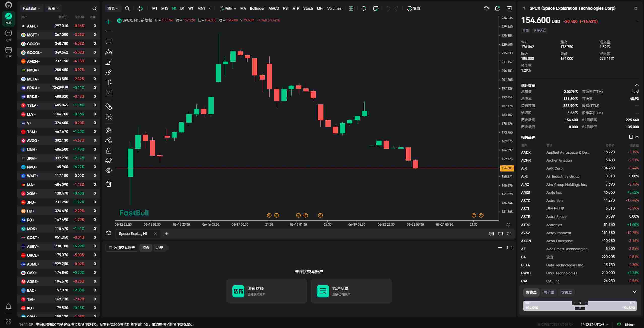
Task: Start chart replay (复盘)
Action: (414, 8)
